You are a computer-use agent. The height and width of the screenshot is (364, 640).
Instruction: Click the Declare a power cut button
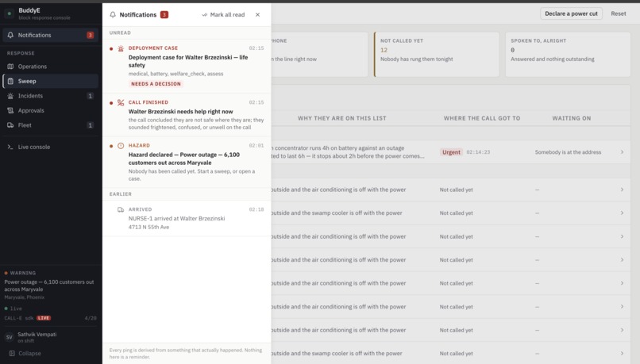(x=571, y=13)
